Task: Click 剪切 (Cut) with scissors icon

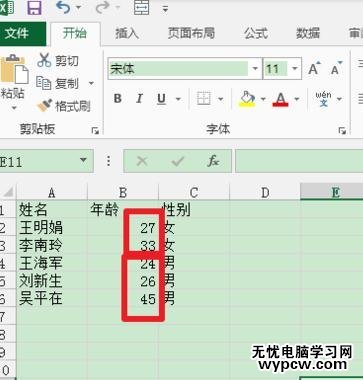Action: [x=58, y=61]
